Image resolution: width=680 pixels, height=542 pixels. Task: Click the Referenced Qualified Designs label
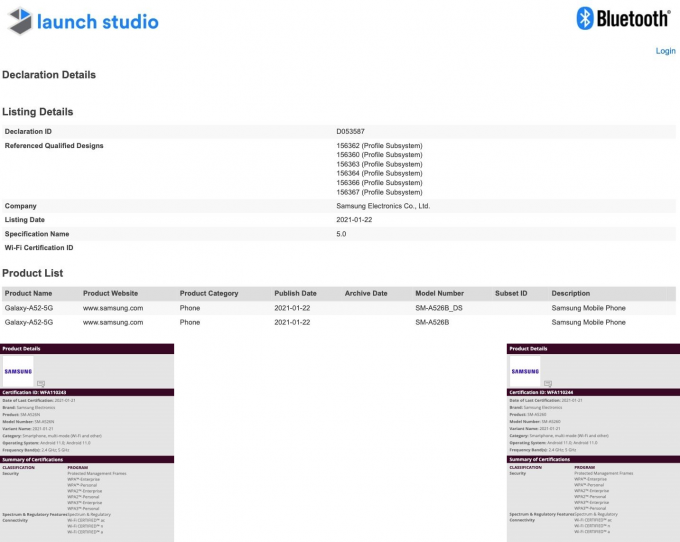pyautogui.click(x=54, y=146)
